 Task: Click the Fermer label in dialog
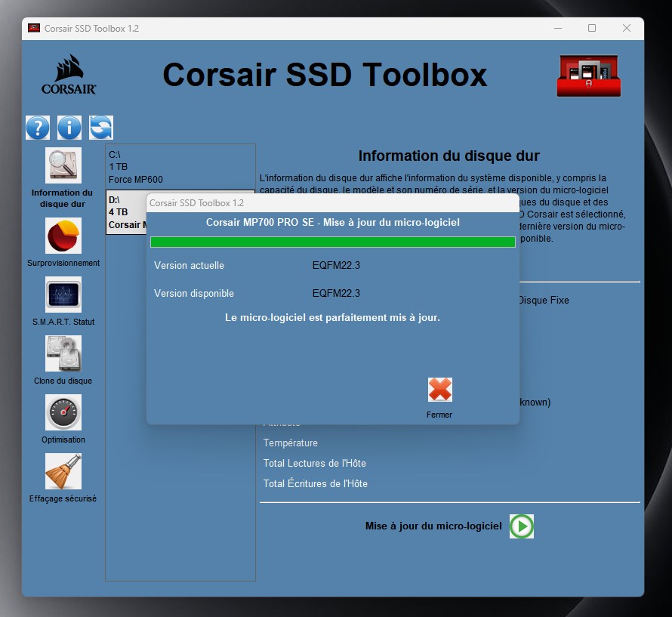(439, 415)
